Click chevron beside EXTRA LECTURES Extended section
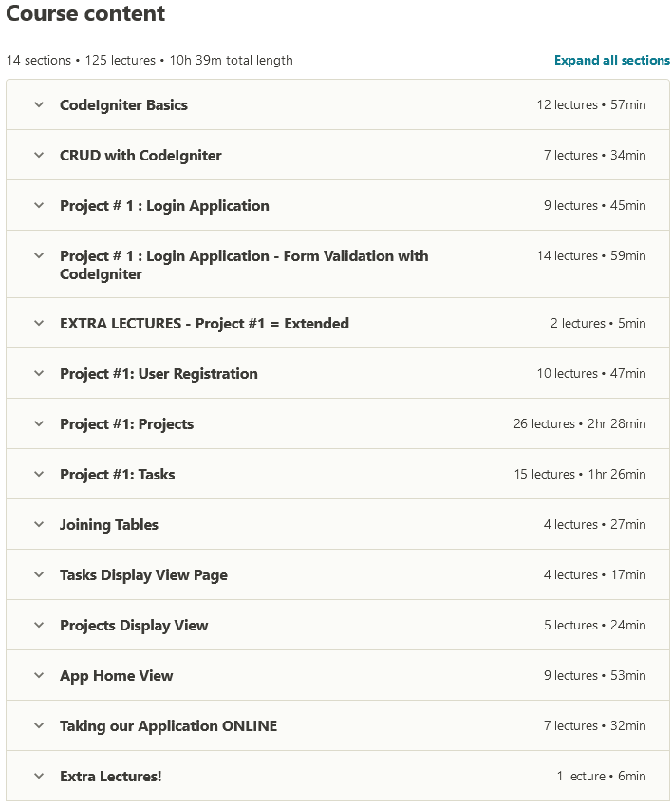The width and height of the screenshot is (672, 807). (39, 323)
